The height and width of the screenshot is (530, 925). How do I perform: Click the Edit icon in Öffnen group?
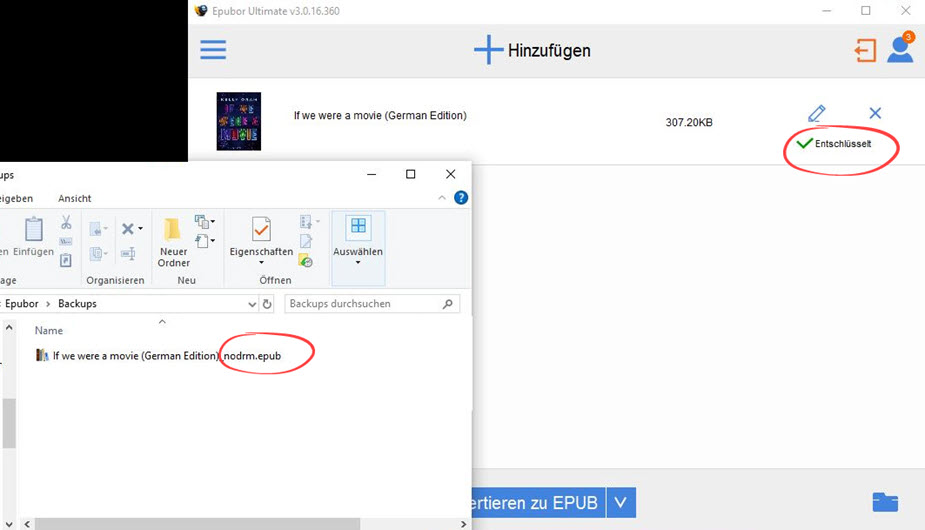click(306, 241)
